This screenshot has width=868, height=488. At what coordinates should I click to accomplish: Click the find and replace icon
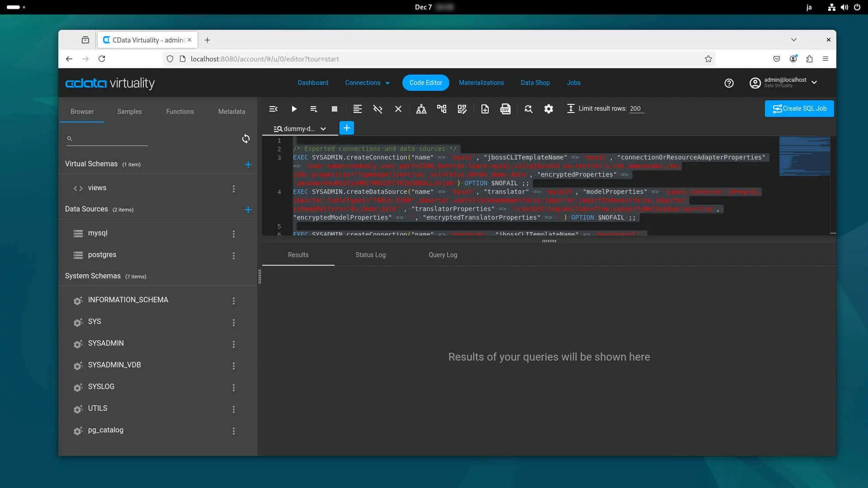click(x=528, y=109)
